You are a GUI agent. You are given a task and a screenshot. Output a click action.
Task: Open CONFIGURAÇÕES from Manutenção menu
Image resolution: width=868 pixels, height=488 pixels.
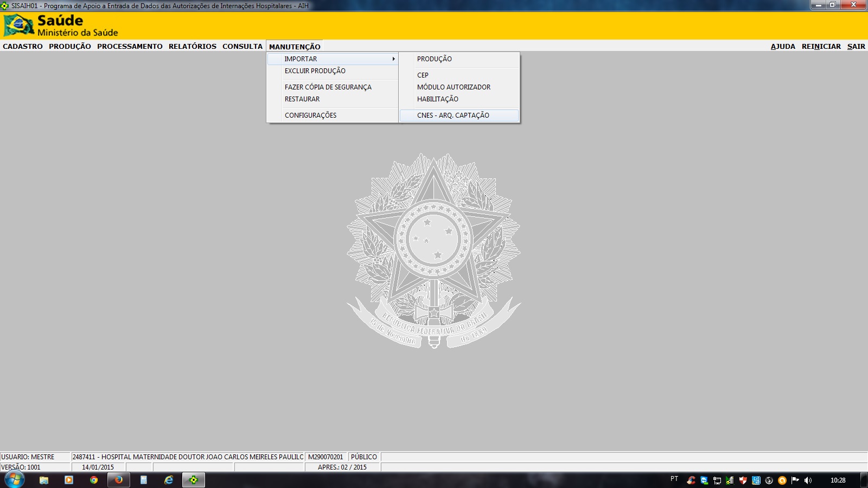click(x=310, y=115)
